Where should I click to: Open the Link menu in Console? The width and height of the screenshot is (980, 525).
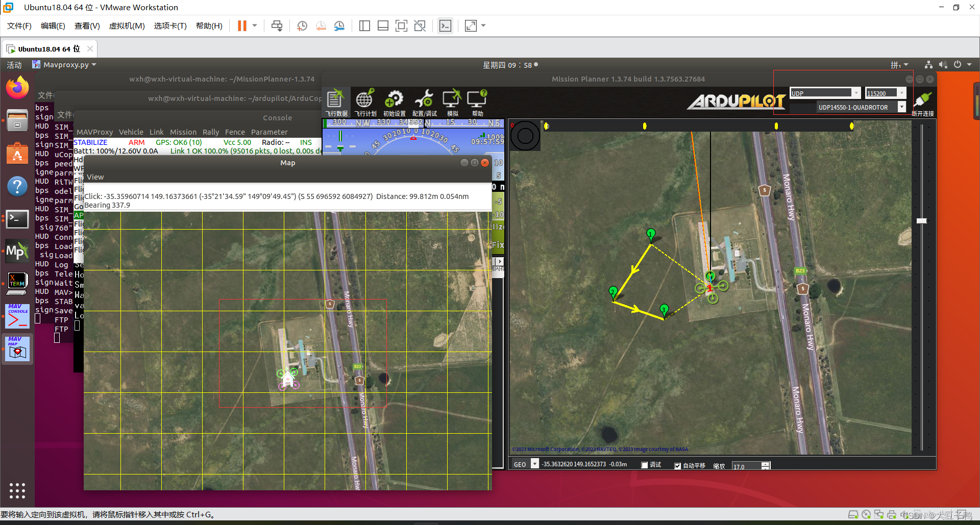157,132
